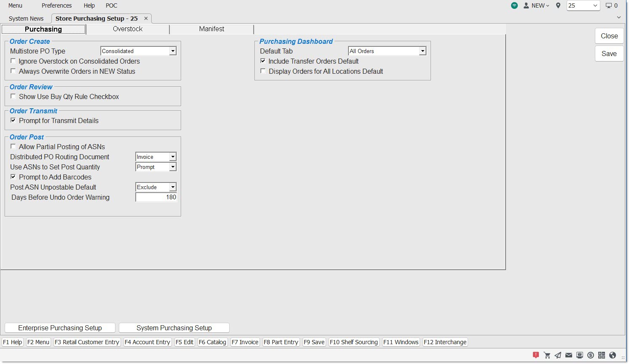This screenshot has width=629, height=364.
Task: Open Post ASN Unpostable Default dropdown
Action: pos(173,187)
